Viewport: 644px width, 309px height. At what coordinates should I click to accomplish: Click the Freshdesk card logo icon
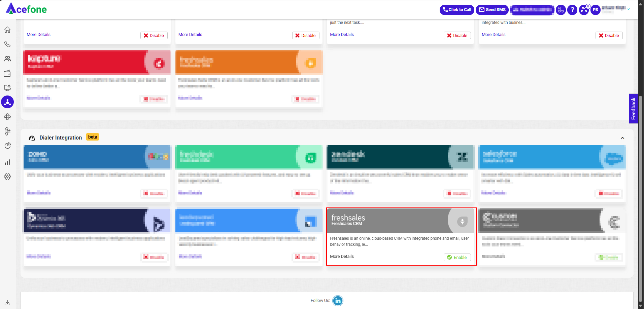pyautogui.click(x=311, y=158)
